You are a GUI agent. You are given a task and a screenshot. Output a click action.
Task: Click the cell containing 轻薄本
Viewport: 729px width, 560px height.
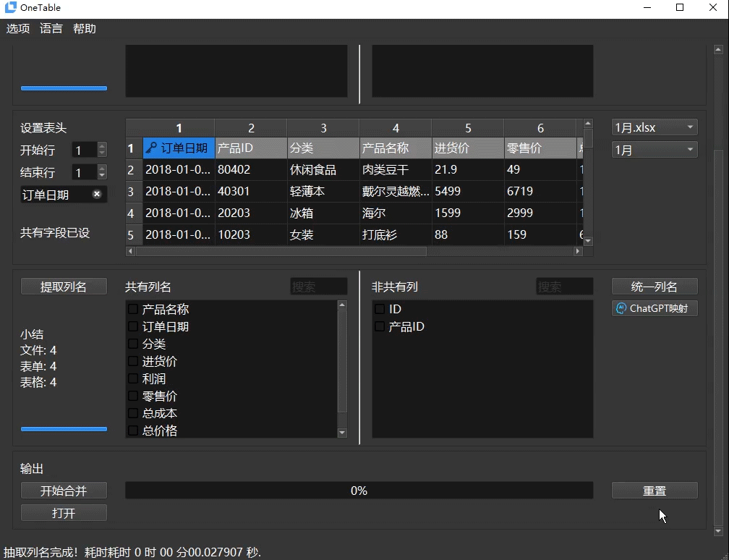click(x=323, y=191)
